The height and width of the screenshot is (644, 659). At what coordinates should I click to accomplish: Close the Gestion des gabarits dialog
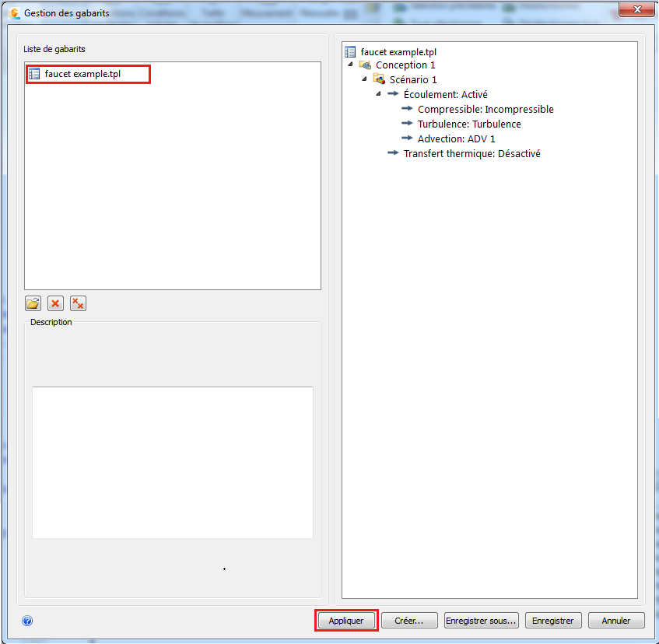(x=636, y=9)
